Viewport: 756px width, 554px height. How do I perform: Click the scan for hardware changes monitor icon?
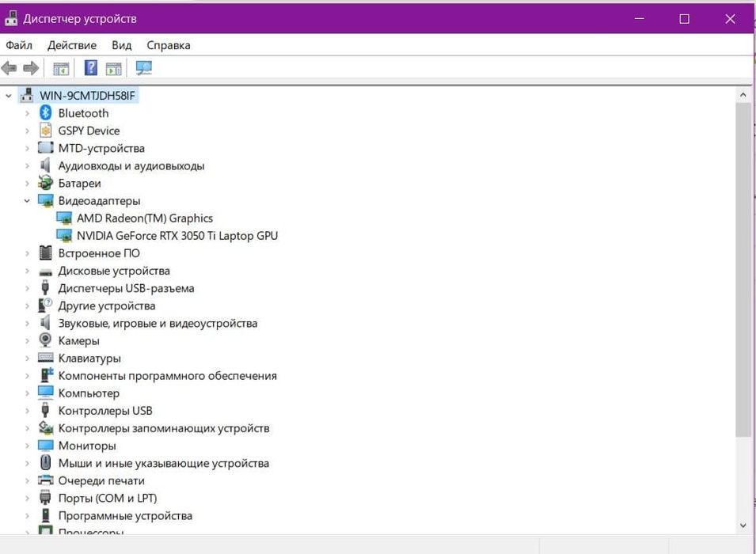143,68
